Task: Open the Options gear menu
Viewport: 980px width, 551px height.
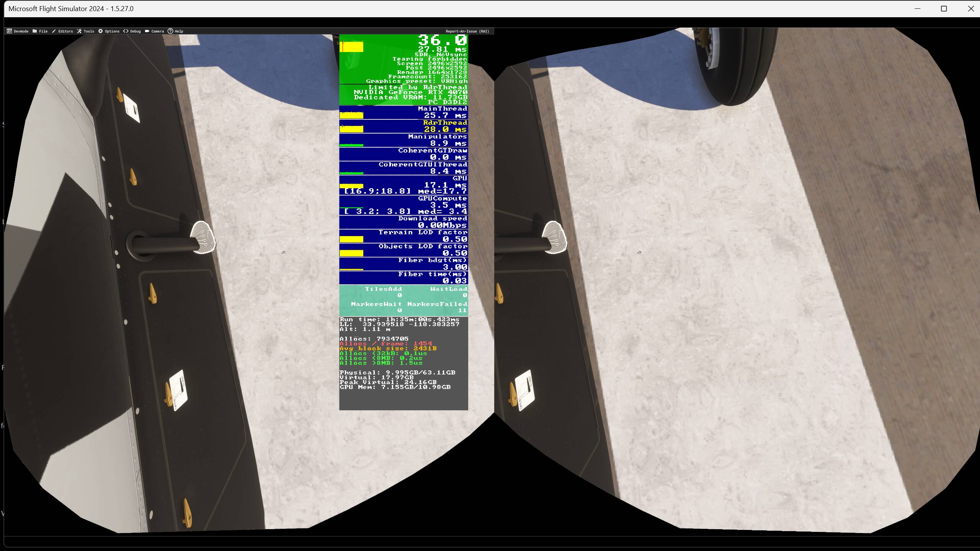Action: pyautogui.click(x=108, y=31)
